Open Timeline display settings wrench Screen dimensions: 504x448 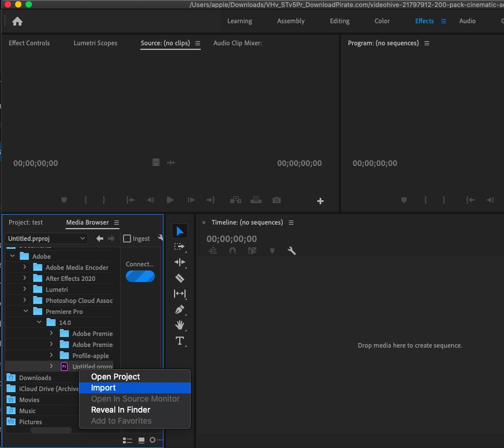click(x=292, y=251)
